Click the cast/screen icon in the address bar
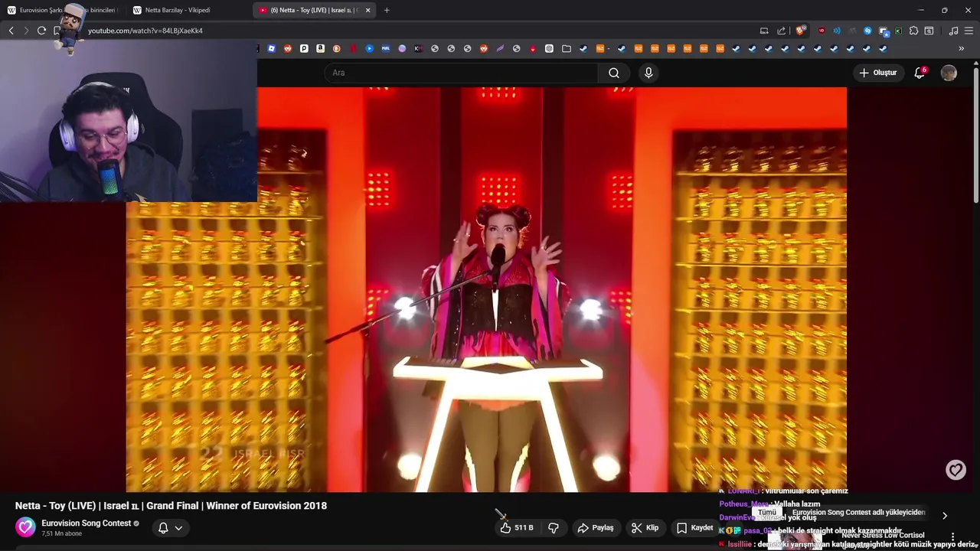 764,31
